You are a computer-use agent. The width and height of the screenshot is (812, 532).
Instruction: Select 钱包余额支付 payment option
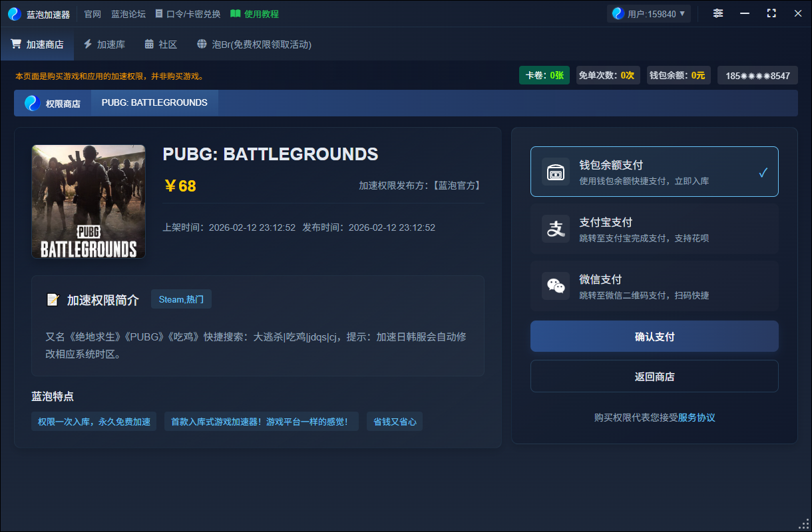tap(654, 172)
